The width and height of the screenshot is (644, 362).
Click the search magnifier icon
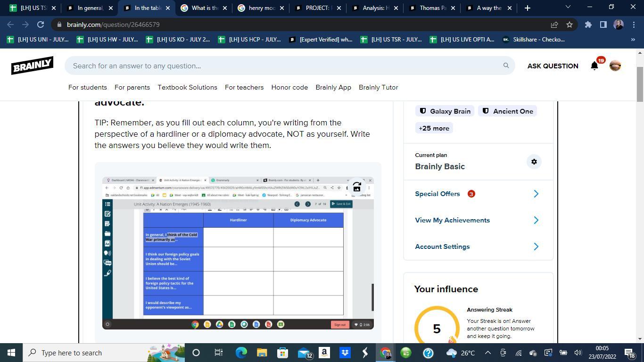[x=506, y=66]
